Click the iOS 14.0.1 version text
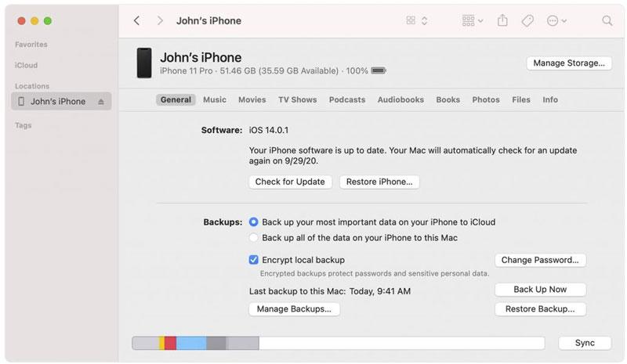 268,130
